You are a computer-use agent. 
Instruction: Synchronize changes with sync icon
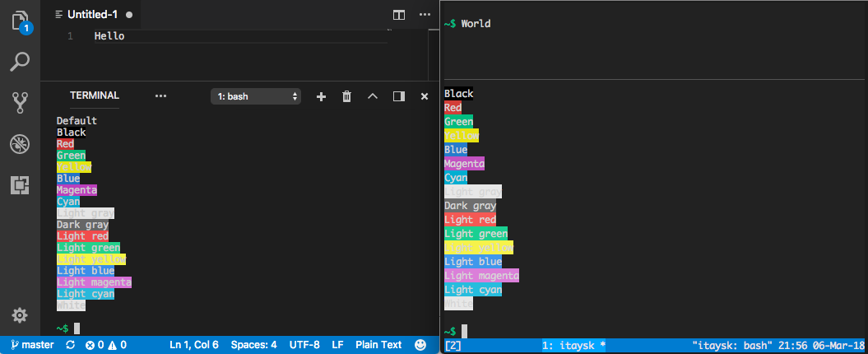click(x=70, y=345)
